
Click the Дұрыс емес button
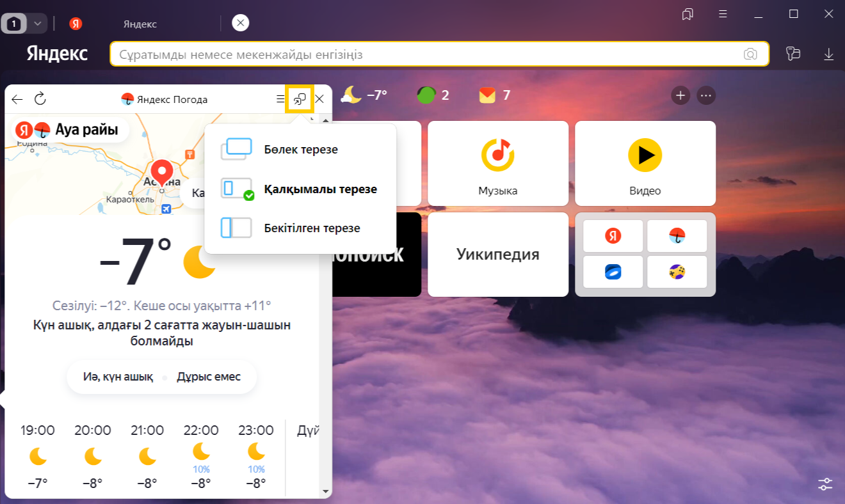point(209,377)
